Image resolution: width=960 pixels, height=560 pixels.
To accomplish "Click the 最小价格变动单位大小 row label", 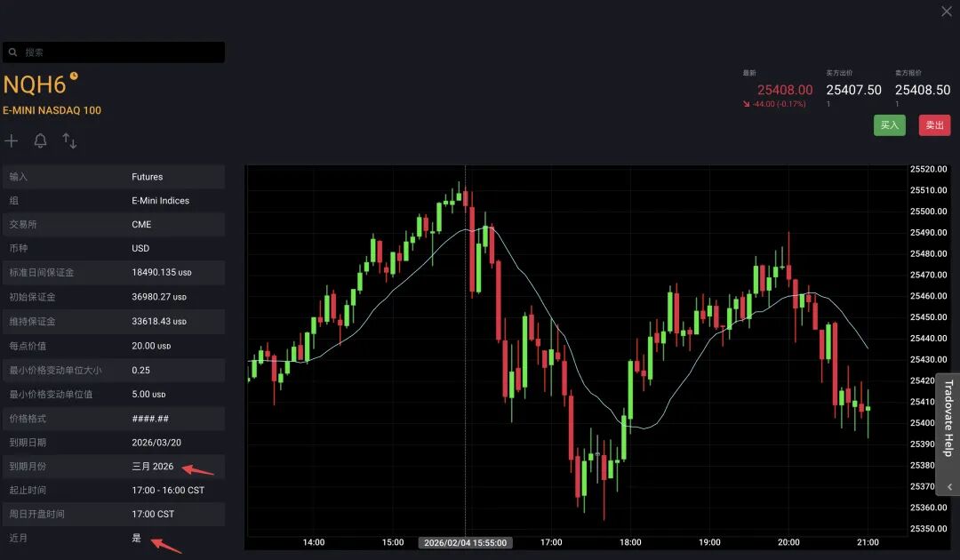I will [x=55, y=371].
